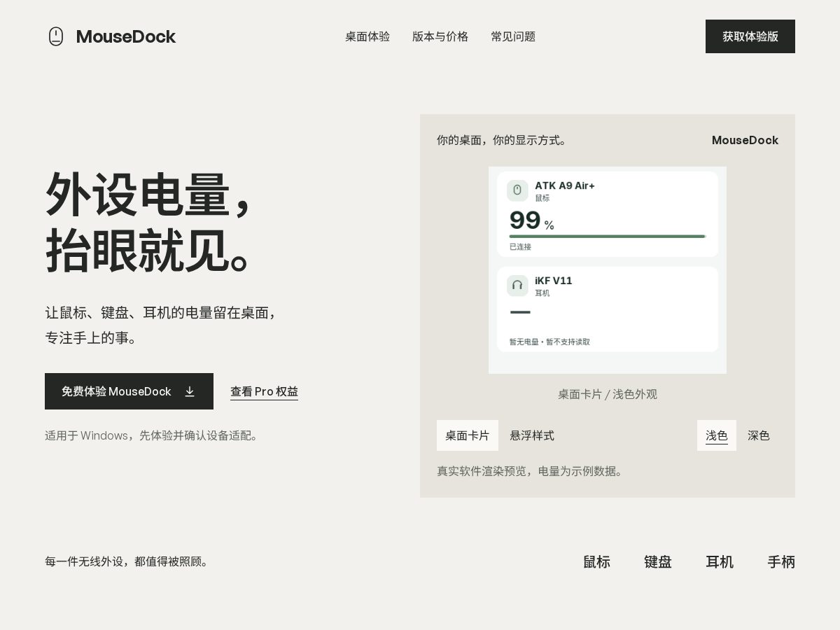The image size is (840, 630).
Task: Click the MouseDock label in the preview panel
Action: [745, 140]
